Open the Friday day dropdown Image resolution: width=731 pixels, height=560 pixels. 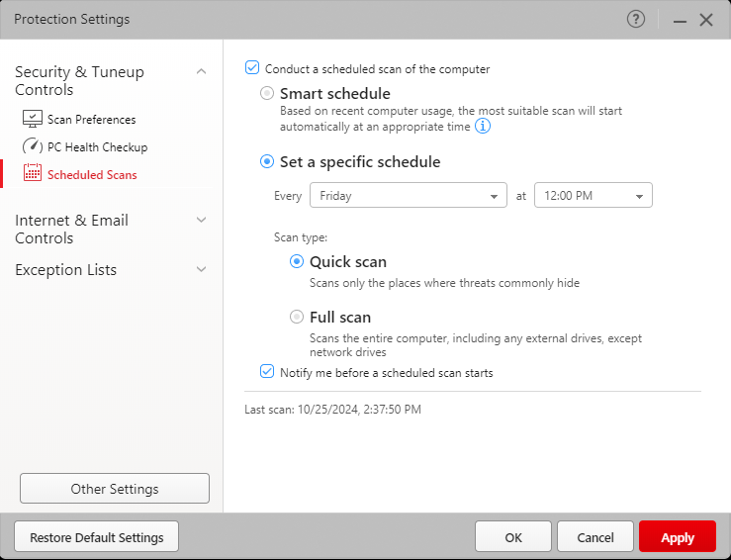click(x=408, y=196)
